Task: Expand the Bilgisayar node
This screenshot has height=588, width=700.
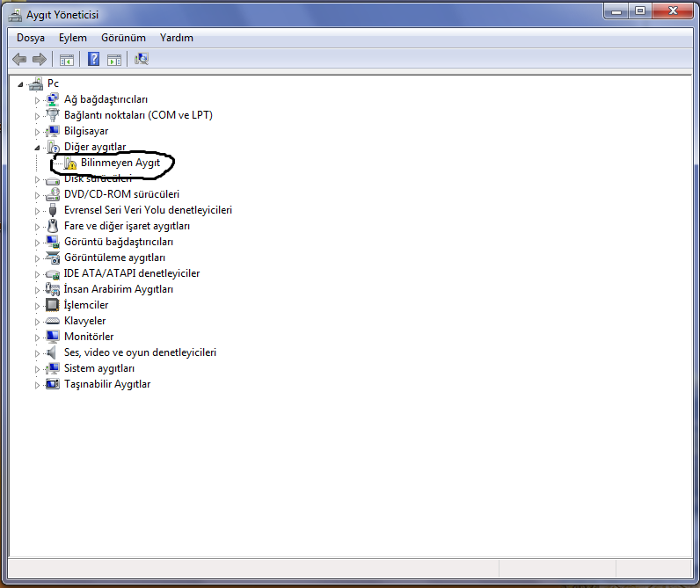Action: [x=37, y=132]
